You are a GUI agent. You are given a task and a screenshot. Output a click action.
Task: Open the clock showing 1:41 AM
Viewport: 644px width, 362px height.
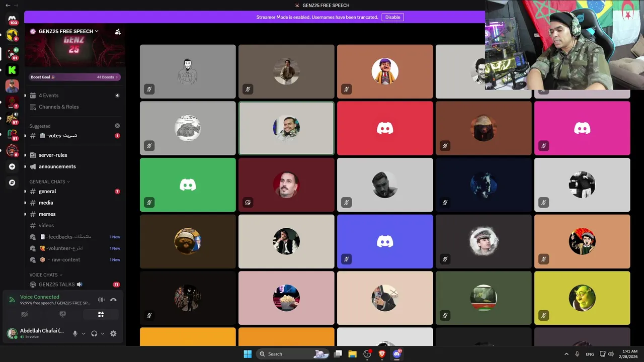[x=630, y=354]
